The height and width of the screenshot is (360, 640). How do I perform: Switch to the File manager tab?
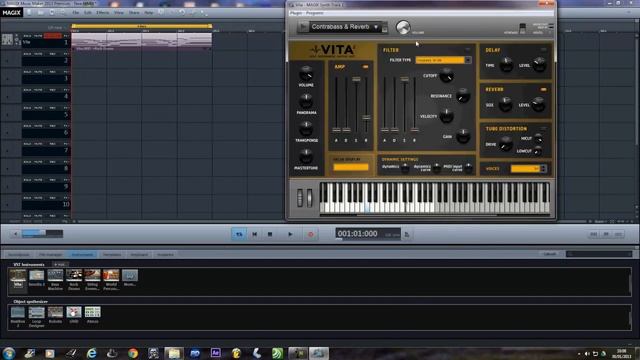click(51, 254)
